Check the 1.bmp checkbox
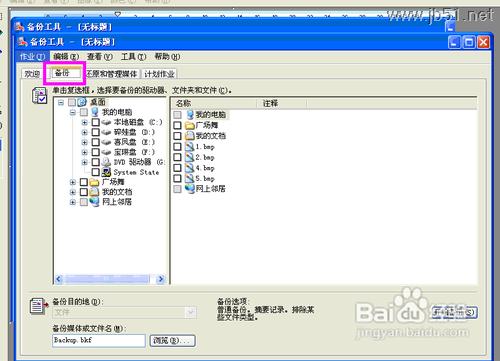 pyautogui.click(x=178, y=146)
